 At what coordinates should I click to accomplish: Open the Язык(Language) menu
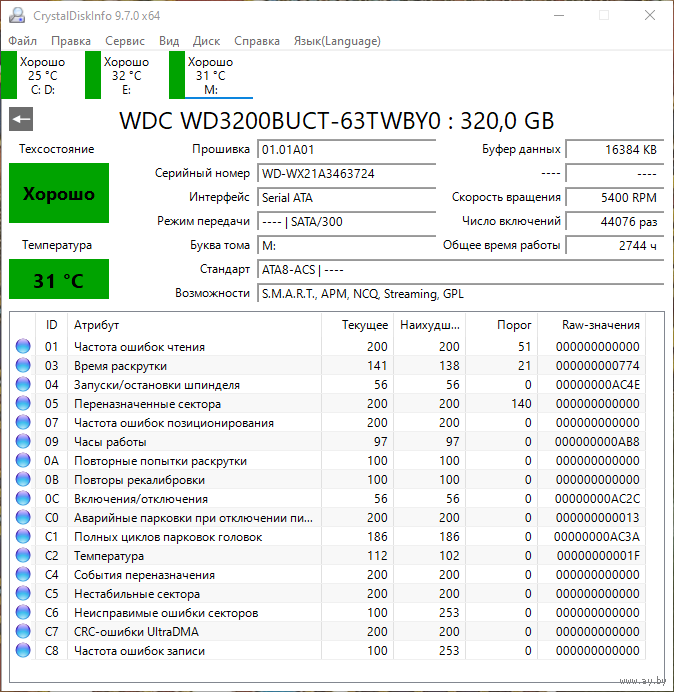tap(337, 41)
